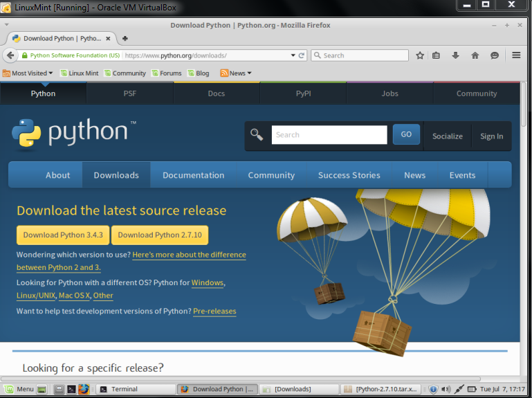532x398 pixels.
Task: Switch to the Terminal taskbar window
Action: (136, 389)
